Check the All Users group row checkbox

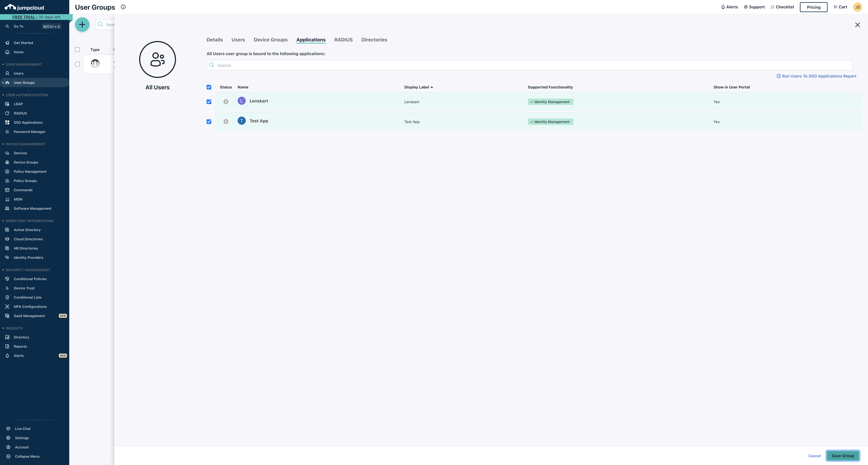point(77,64)
